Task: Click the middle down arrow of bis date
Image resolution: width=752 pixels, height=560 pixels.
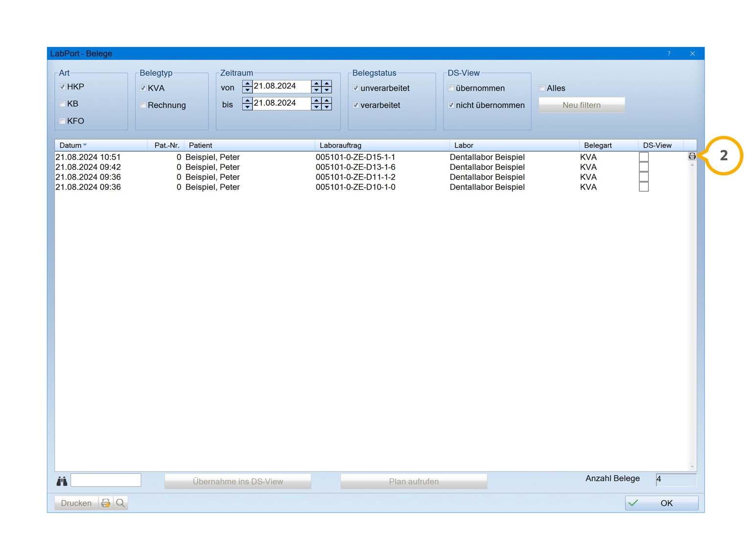Action: point(316,107)
